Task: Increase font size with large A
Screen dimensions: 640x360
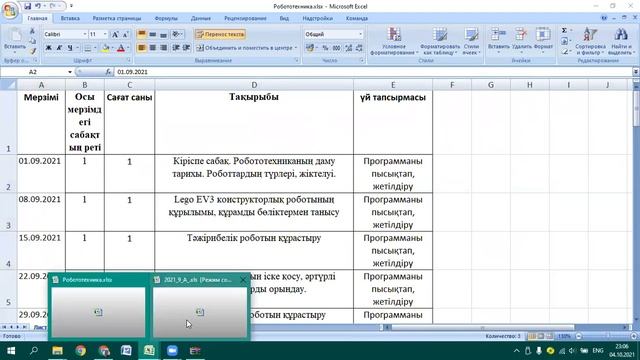Action: point(115,34)
